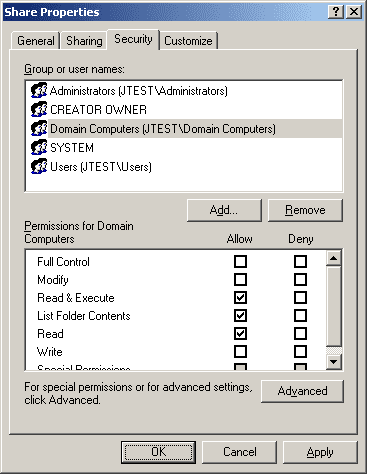Switch to the General tab
The width and height of the screenshot is (367, 474).
coord(36,41)
